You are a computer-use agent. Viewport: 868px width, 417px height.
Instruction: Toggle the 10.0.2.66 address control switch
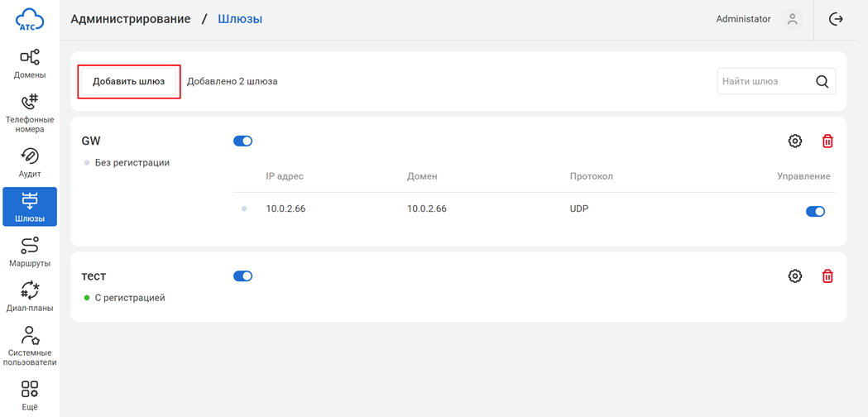[x=815, y=211]
